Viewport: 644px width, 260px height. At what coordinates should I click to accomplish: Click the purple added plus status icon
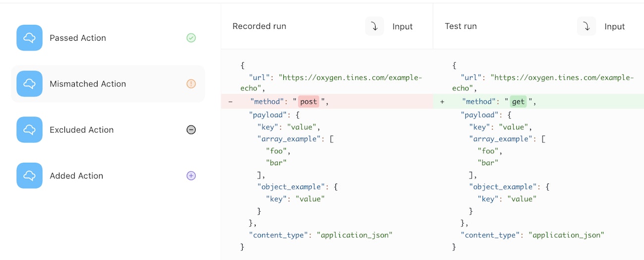tap(191, 176)
